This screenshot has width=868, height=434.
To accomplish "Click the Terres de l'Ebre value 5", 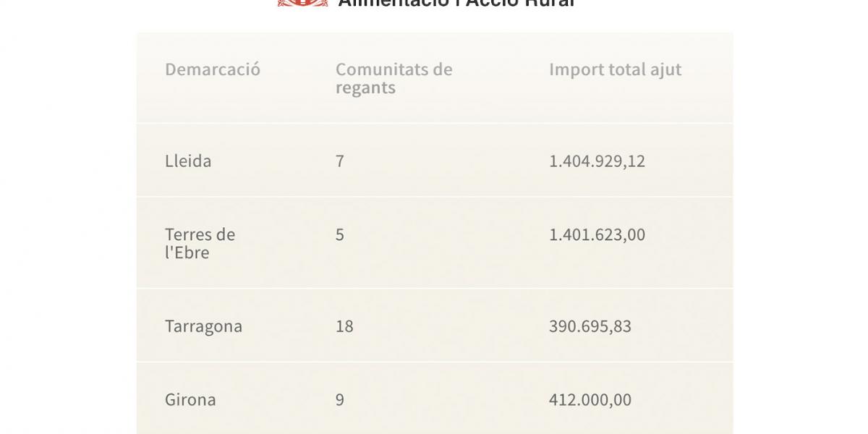I will (340, 235).
